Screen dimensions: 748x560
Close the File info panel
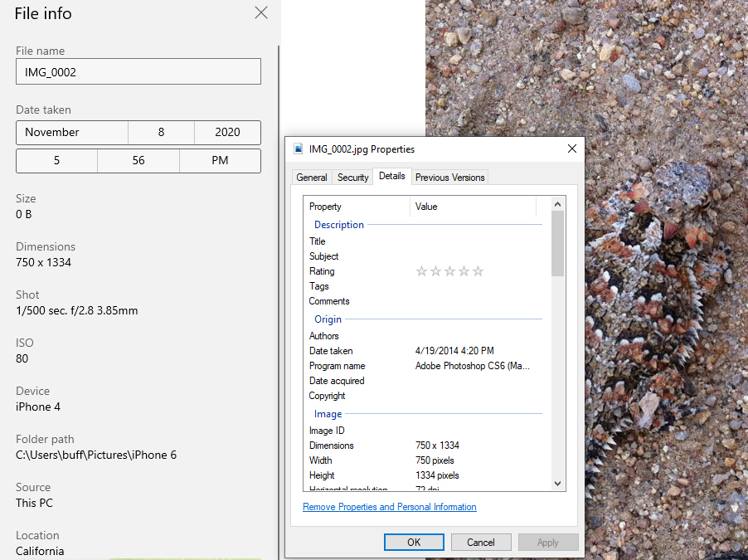click(x=261, y=12)
